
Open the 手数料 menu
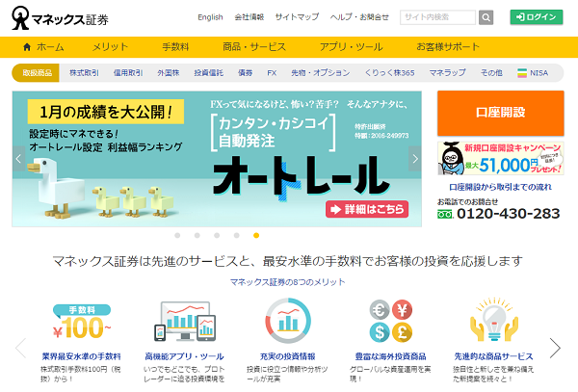point(175,47)
